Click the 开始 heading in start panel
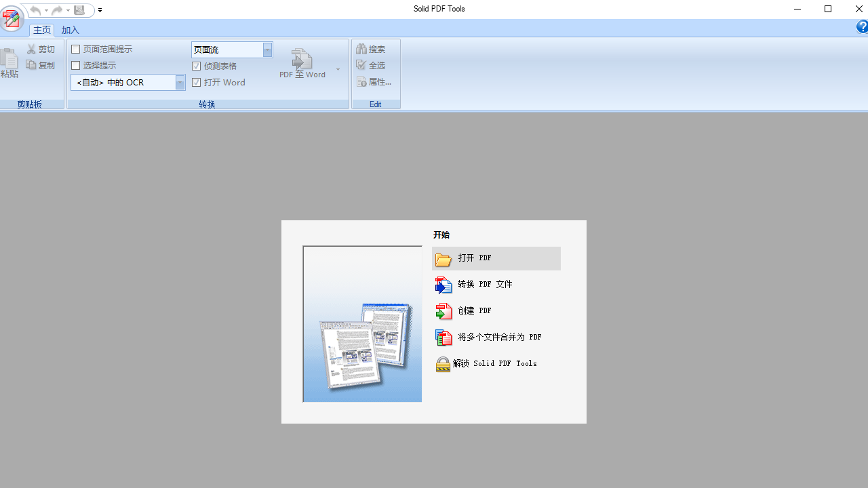868x488 pixels. (x=441, y=235)
